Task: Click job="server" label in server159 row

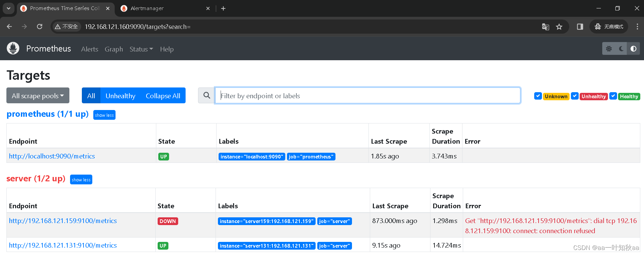Action: pos(334,221)
